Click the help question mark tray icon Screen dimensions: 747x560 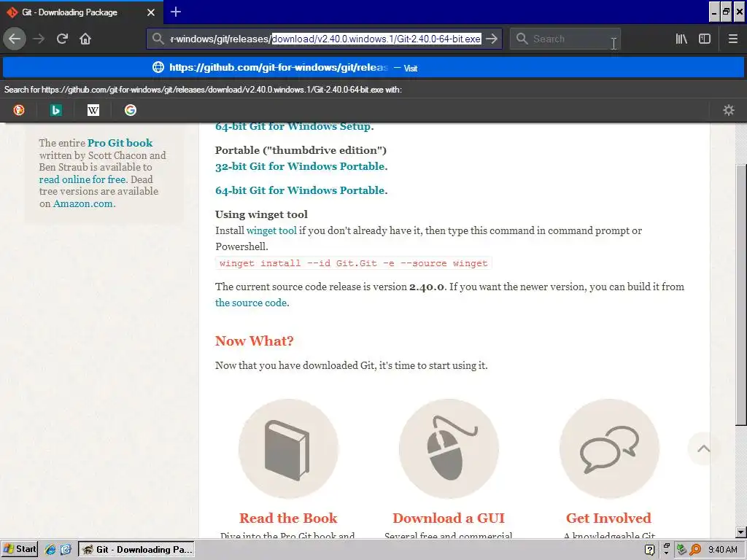coord(649,550)
